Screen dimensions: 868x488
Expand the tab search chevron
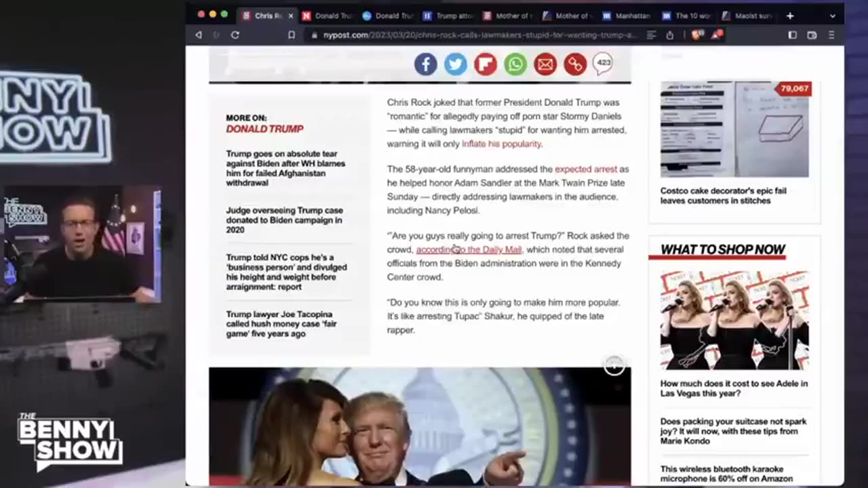833,16
